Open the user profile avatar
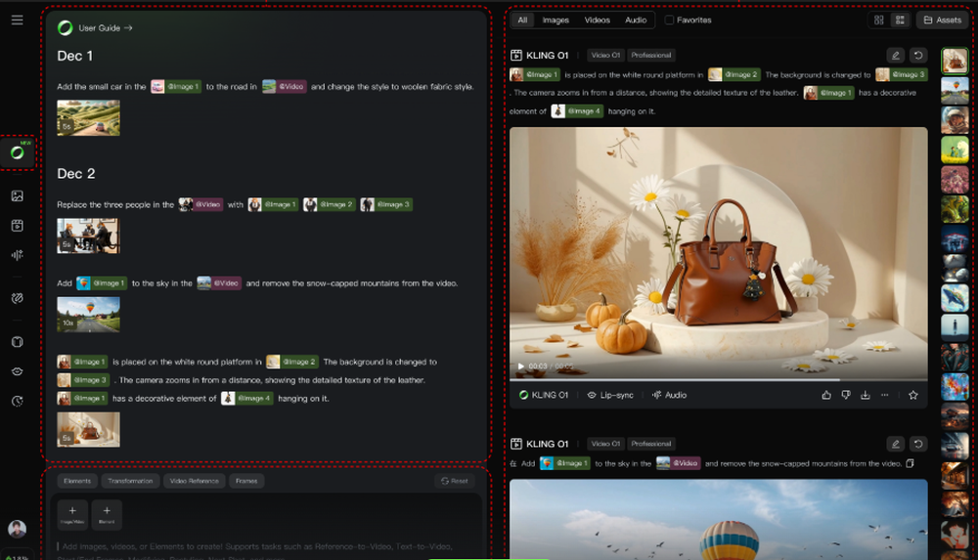Image resolution: width=978 pixels, height=560 pixels. [17, 528]
